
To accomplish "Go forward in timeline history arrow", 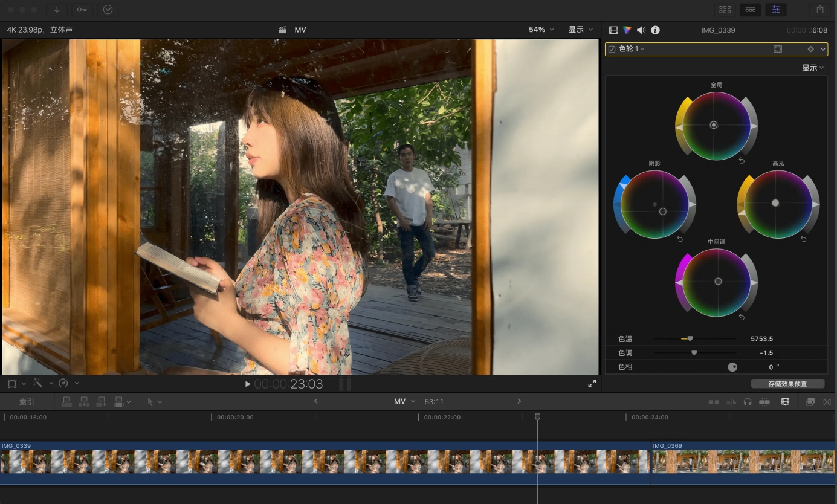I will [519, 401].
